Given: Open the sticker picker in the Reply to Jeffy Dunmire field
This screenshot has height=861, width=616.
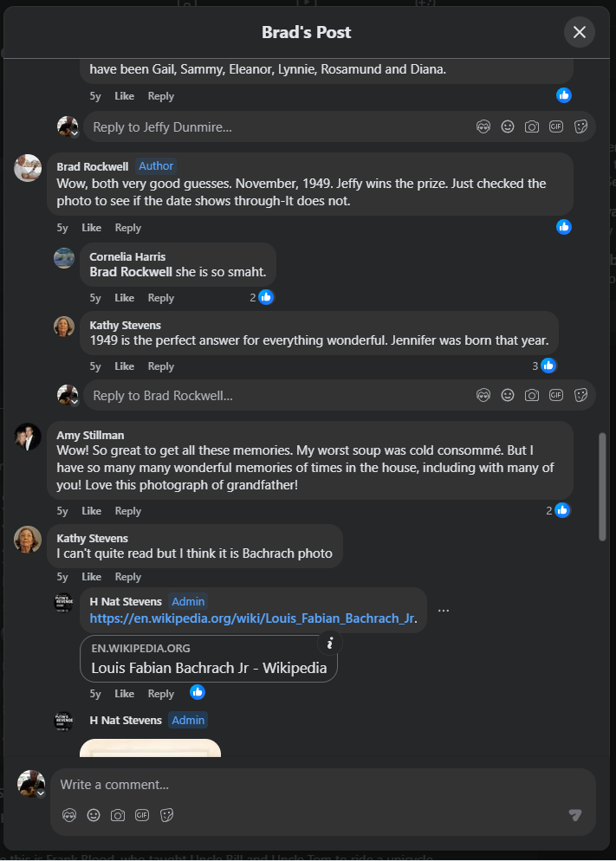Looking at the screenshot, I should tap(581, 126).
